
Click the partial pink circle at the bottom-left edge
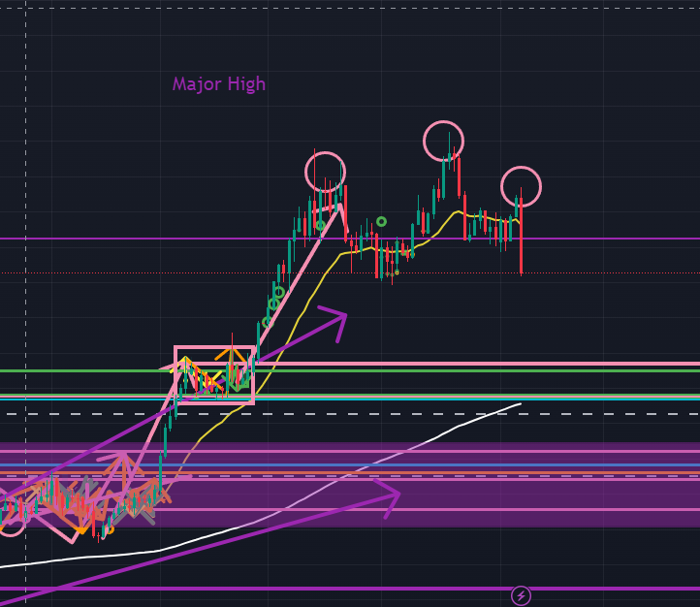10,526
